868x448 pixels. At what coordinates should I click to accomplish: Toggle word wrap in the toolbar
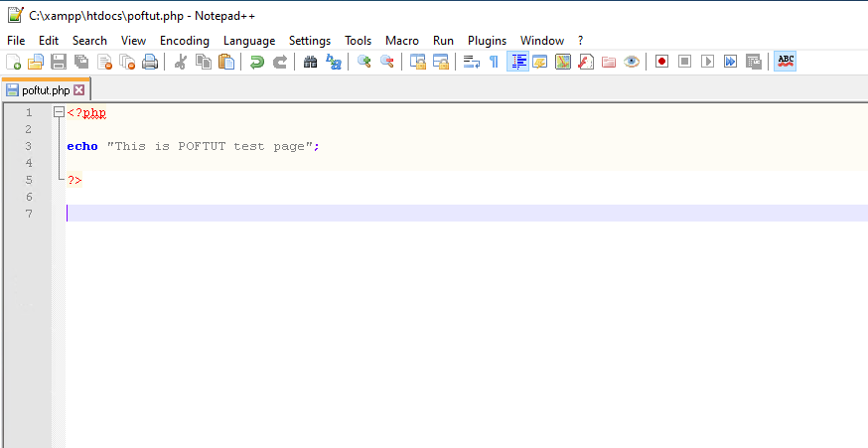point(471,62)
